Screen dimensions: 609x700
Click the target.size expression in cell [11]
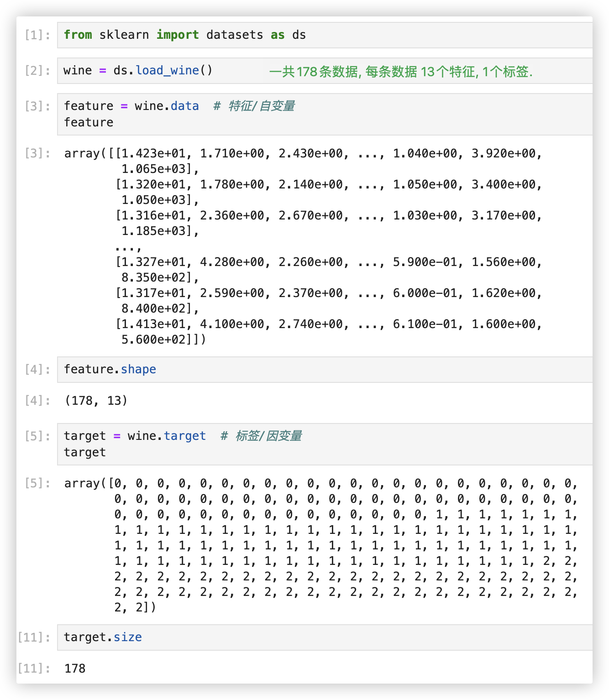[x=103, y=637]
